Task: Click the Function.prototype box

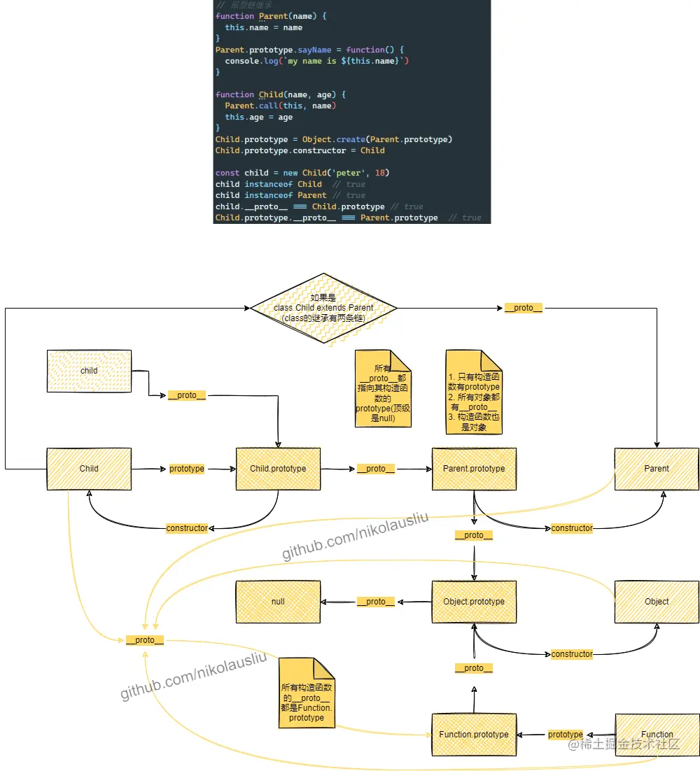Action: [474, 735]
